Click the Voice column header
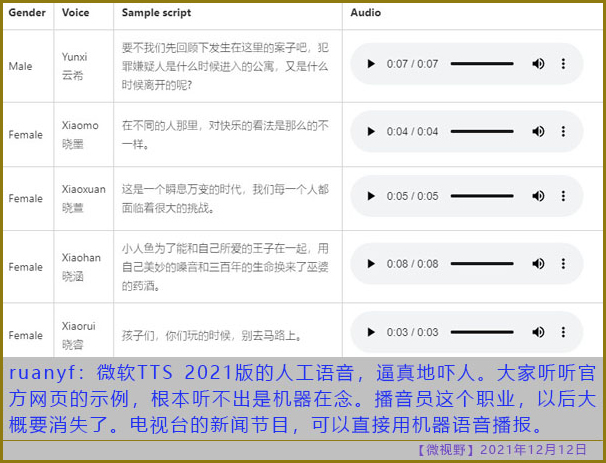Viewport: 606px width, 463px height. (x=75, y=13)
